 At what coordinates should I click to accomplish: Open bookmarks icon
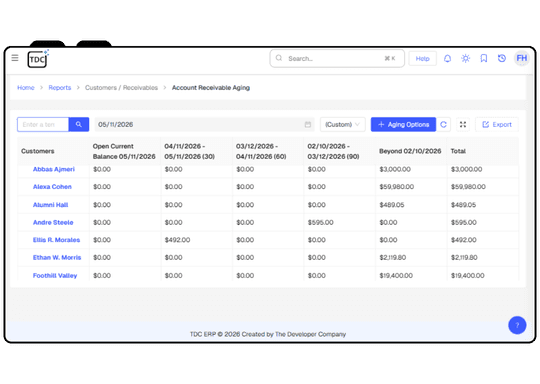484,59
